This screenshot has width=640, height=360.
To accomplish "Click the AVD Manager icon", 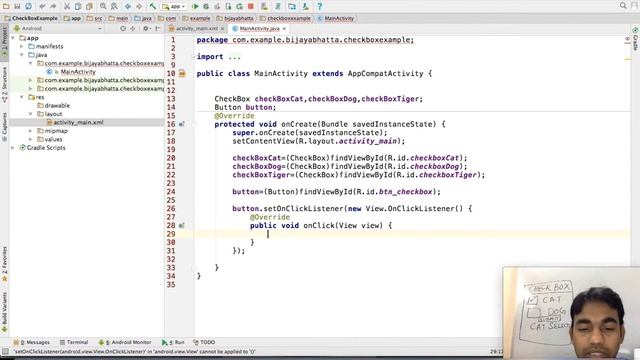I will coord(264,6).
